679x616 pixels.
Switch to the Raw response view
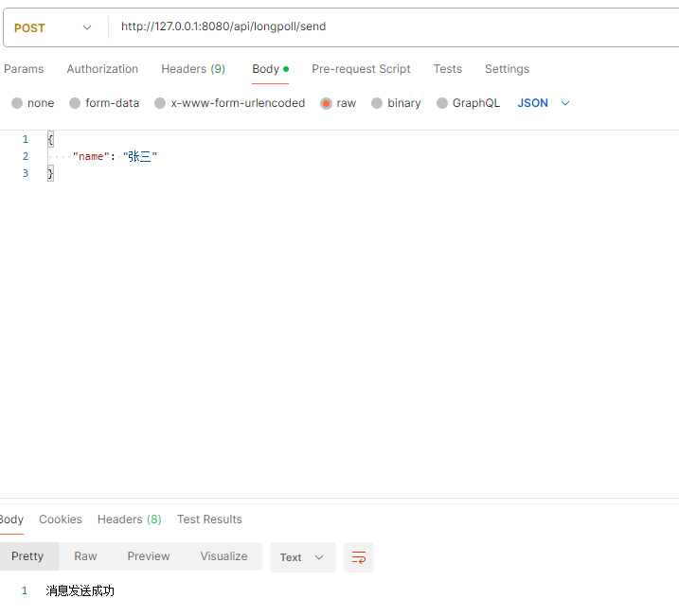(85, 556)
